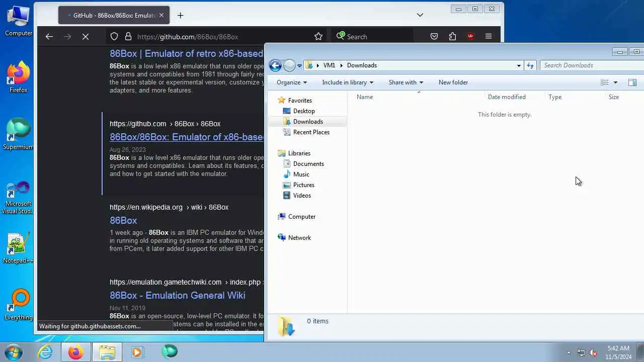The height and width of the screenshot is (362, 644).
Task: Click the uBlock Origin toolbar icon
Action: (x=470, y=36)
